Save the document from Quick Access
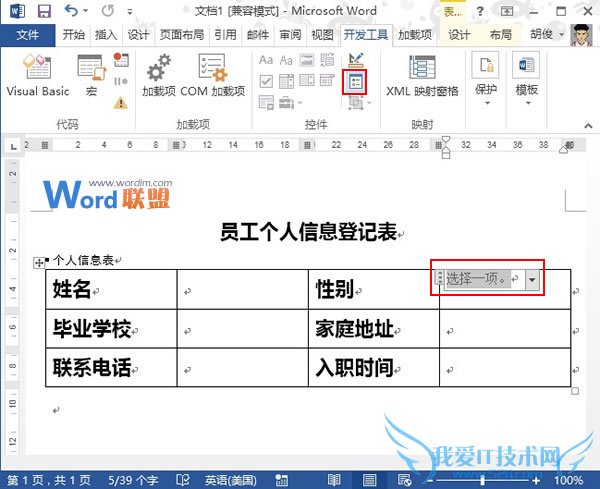 (44, 11)
